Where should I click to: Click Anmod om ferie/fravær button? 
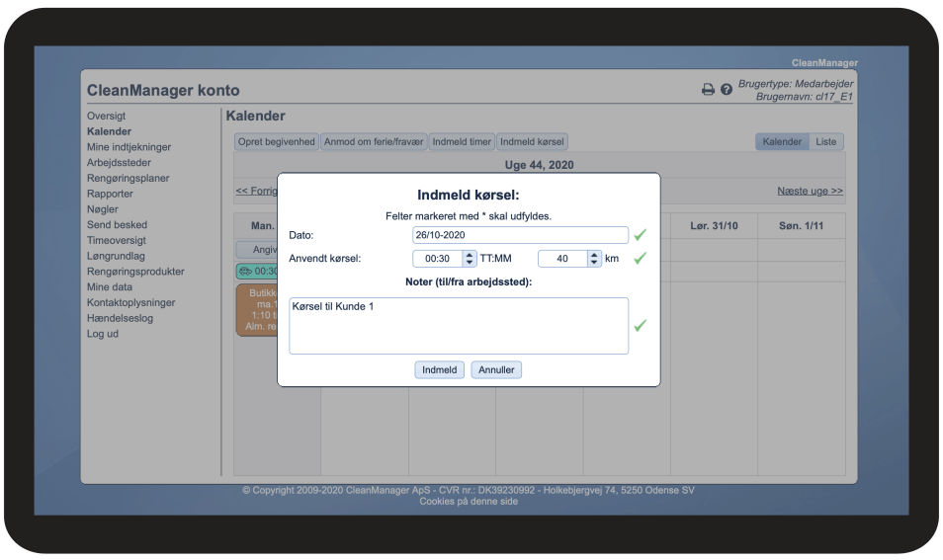374,142
